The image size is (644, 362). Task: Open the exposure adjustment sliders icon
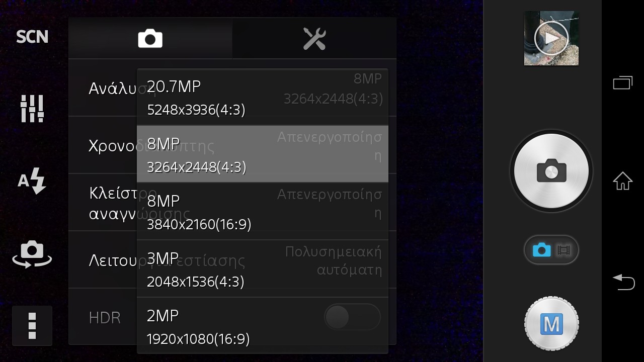(32, 108)
